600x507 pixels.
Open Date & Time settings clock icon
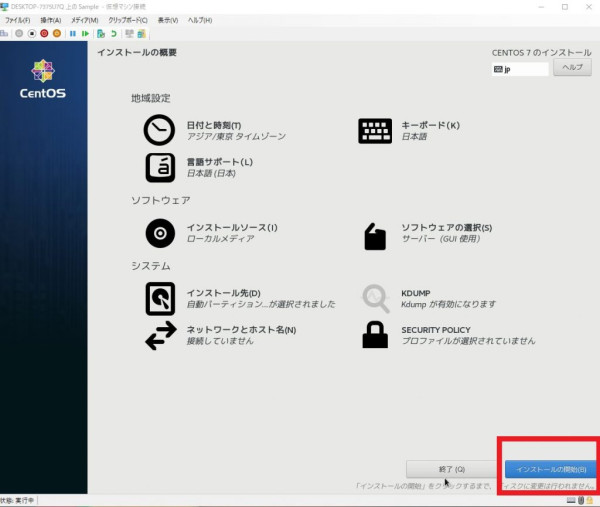(159, 130)
